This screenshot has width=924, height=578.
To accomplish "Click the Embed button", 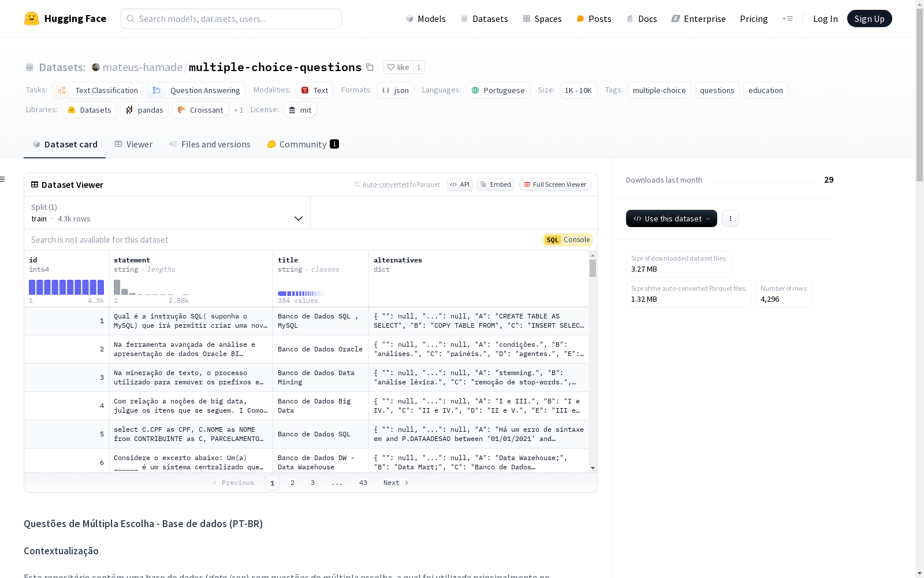I will [495, 184].
